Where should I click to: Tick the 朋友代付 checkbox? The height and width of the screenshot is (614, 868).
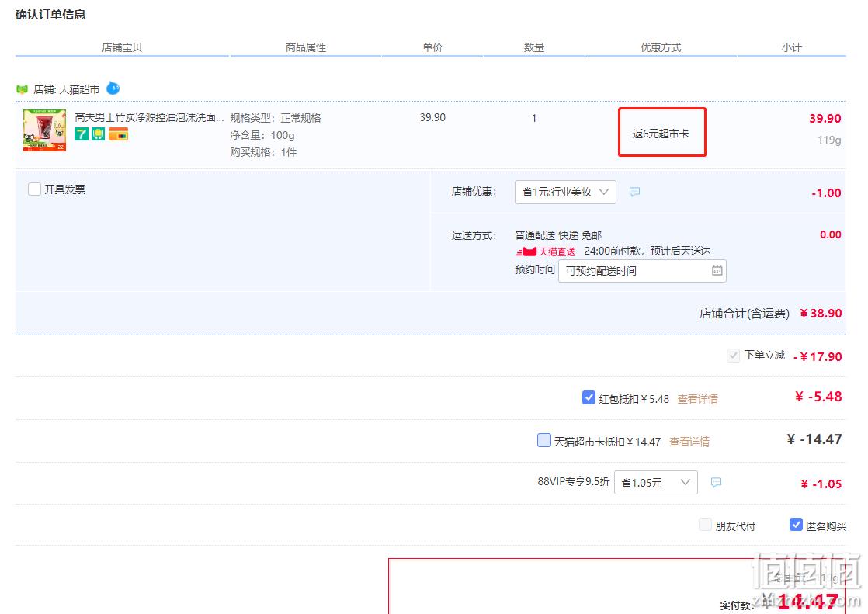click(x=705, y=524)
